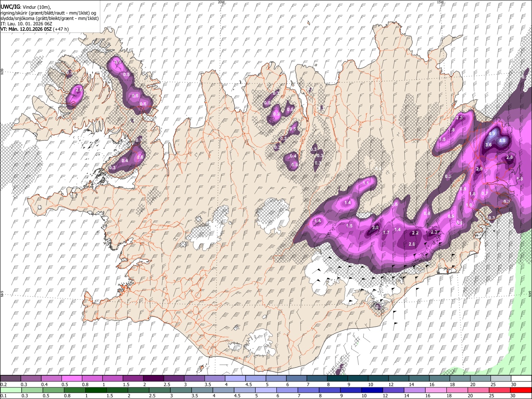This screenshot has width=532, height=399.
Task: Select the valid time 'VT: Mán. 12.01.2026 05Z'
Action: (x=27, y=29)
